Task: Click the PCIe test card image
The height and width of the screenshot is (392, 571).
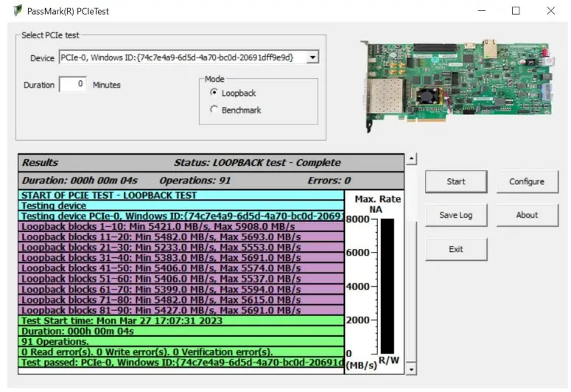Action: [458, 85]
